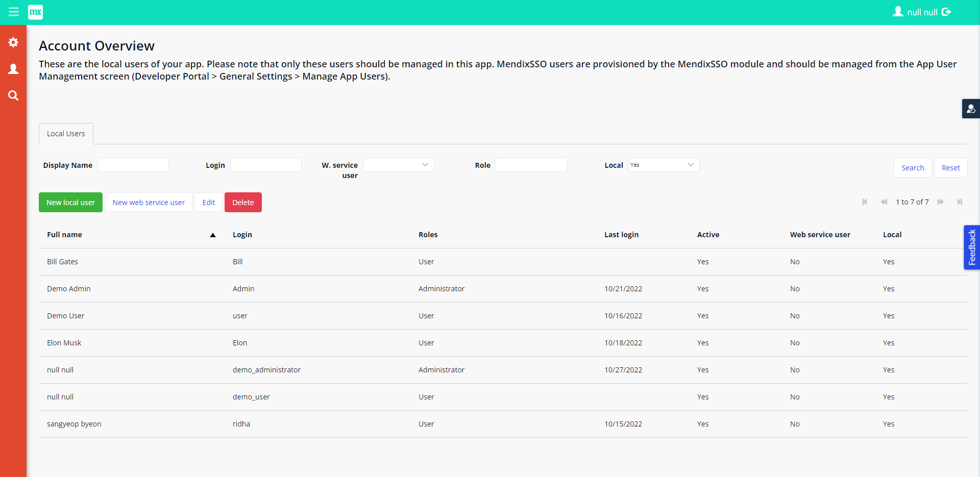Image resolution: width=980 pixels, height=477 pixels.
Task: Open the settings gear in the sidebar
Action: point(13,42)
